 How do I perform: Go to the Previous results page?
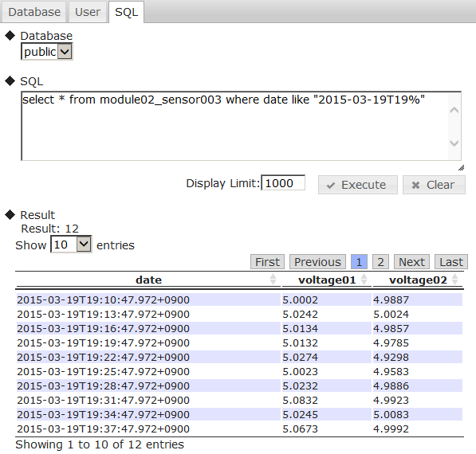(x=317, y=262)
